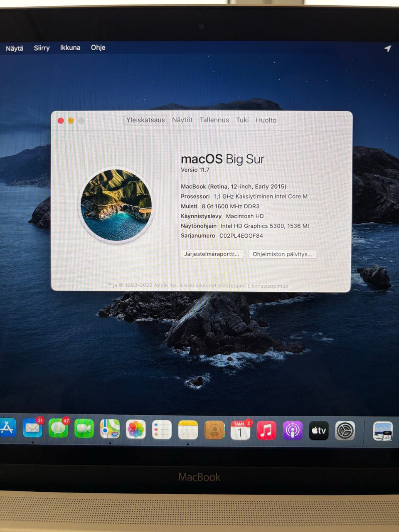The width and height of the screenshot is (399, 532).
Task: Open Reminders from the Dock
Action: pyautogui.click(x=162, y=430)
